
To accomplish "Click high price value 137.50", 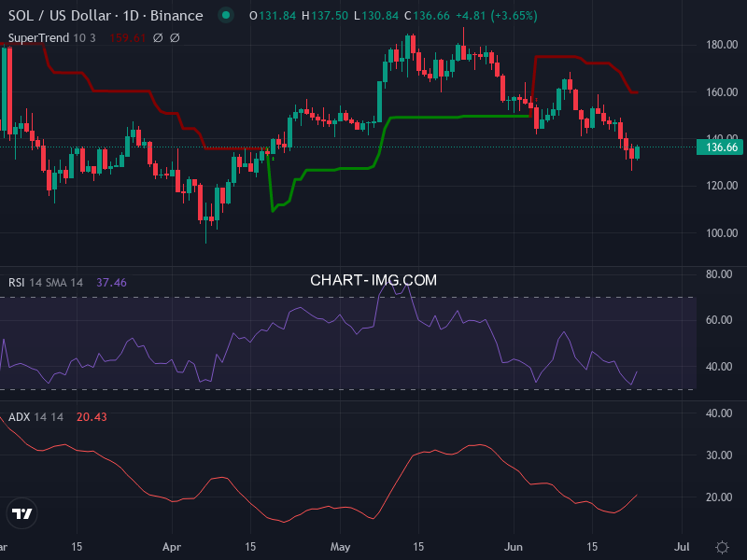I will point(330,16).
